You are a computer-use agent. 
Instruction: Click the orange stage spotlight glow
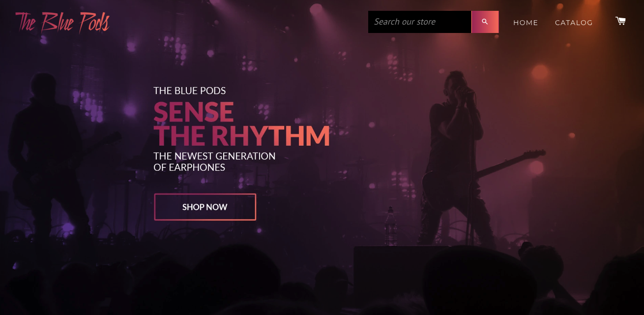(540, 72)
